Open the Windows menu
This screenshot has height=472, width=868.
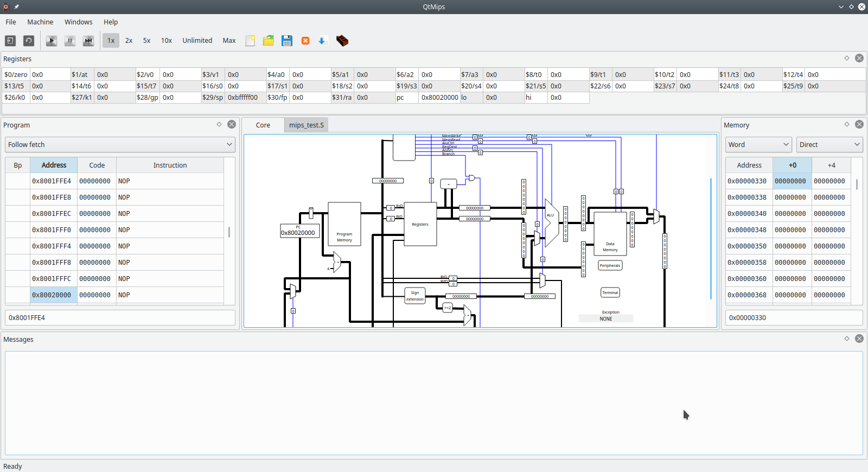pyautogui.click(x=78, y=22)
